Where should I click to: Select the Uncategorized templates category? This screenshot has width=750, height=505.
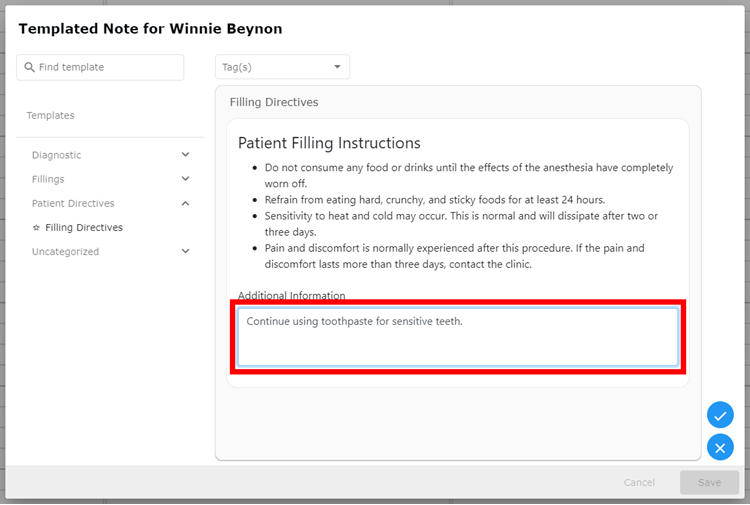pyautogui.click(x=66, y=252)
